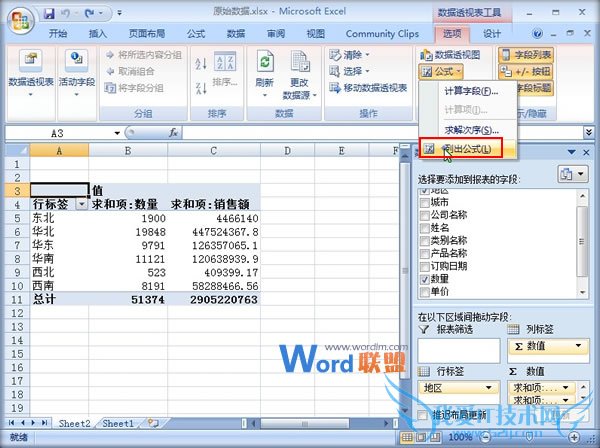Open the 行标签 filter dropdown in cell A4

(x=81, y=205)
